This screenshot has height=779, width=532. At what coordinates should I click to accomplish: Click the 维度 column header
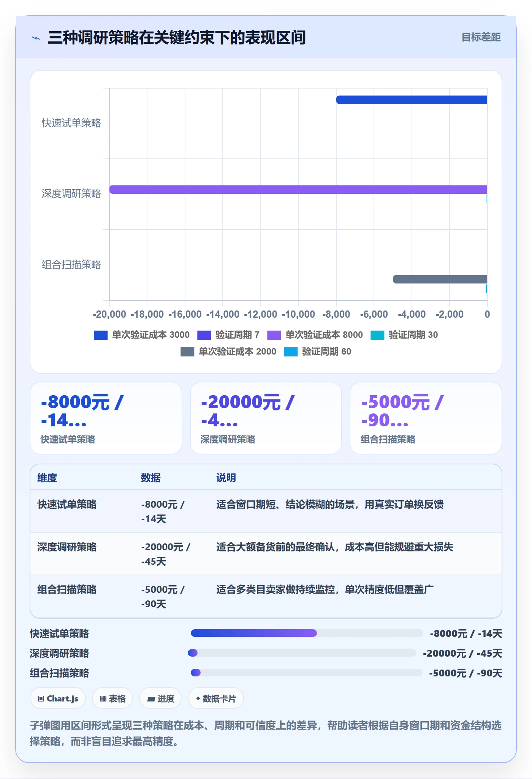[x=47, y=478]
